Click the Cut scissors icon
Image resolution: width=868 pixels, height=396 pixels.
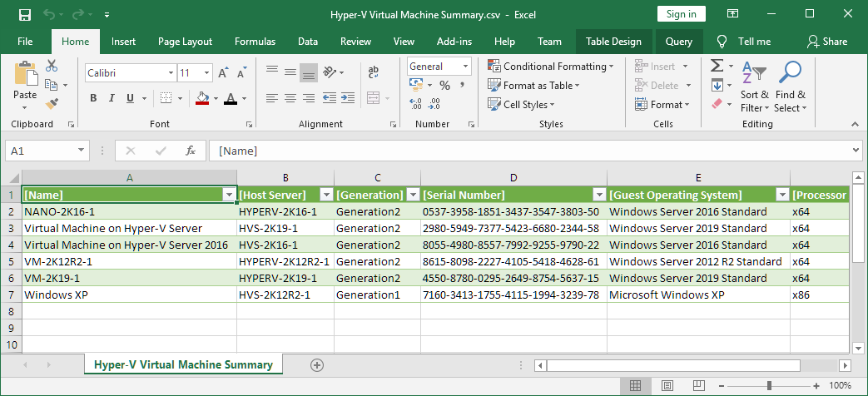[x=52, y=66]
